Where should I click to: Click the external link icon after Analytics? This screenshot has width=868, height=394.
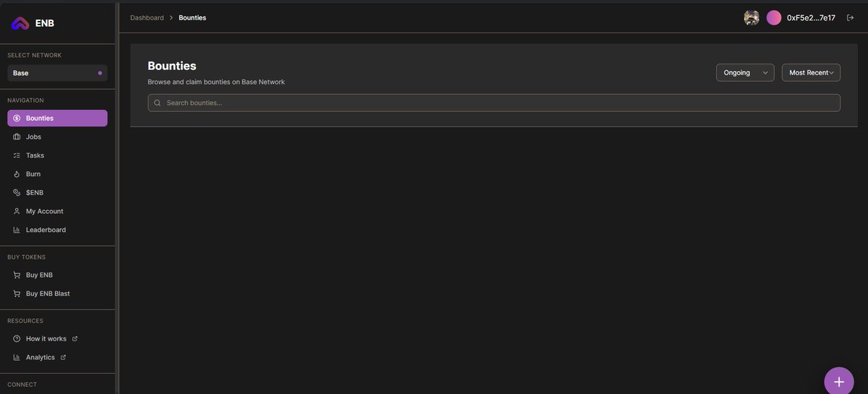point(63,357)
